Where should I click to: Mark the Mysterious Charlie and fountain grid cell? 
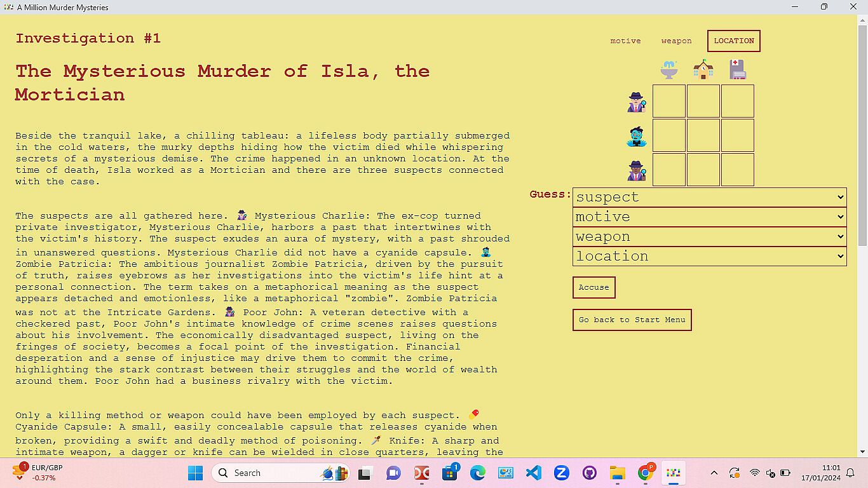coord(669,101)
